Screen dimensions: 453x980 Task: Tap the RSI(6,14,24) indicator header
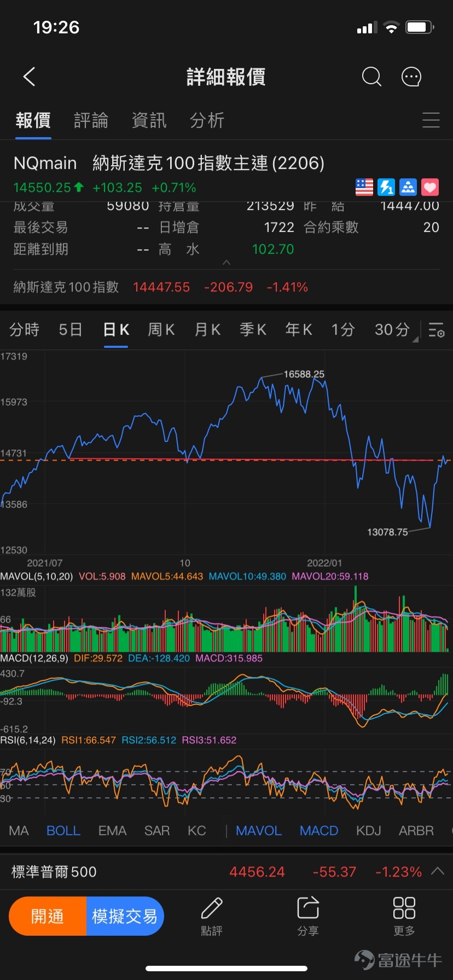(x=28, y=740)
